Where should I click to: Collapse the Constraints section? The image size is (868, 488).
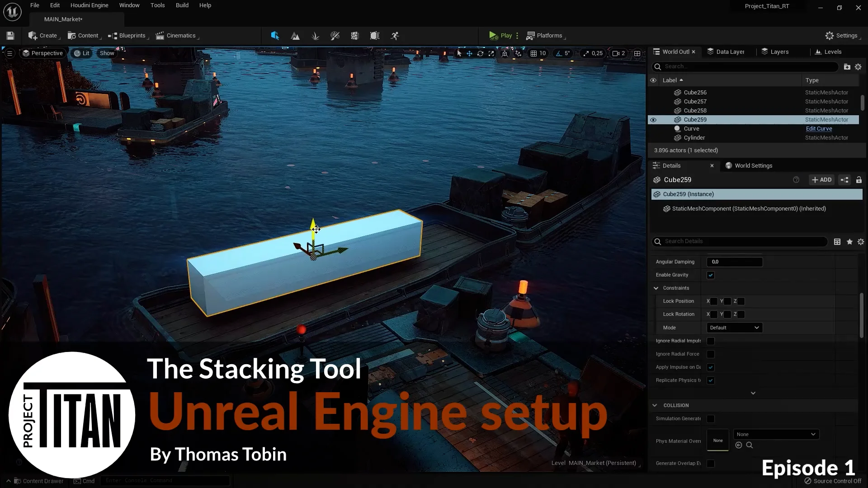point(656,288)
